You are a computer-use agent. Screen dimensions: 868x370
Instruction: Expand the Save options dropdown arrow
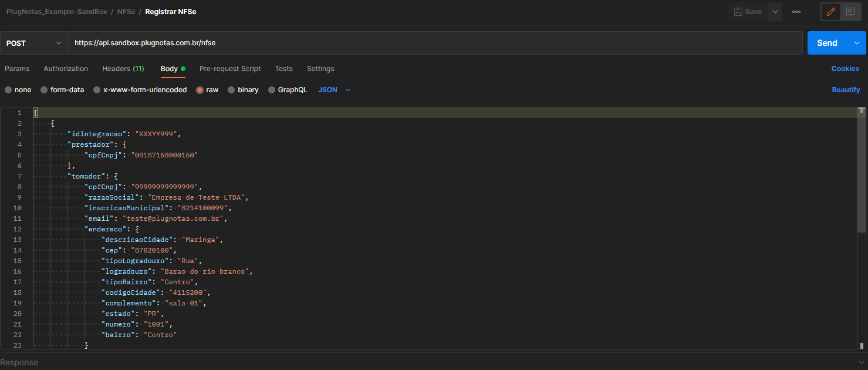(x=775, y=12)
